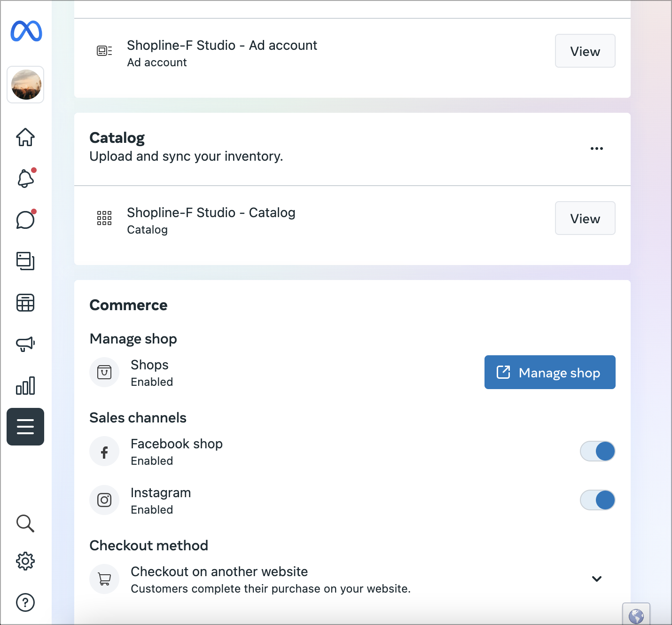Open content posts icon in sidebar
672x625 pixels.
[x=25, y=261]
